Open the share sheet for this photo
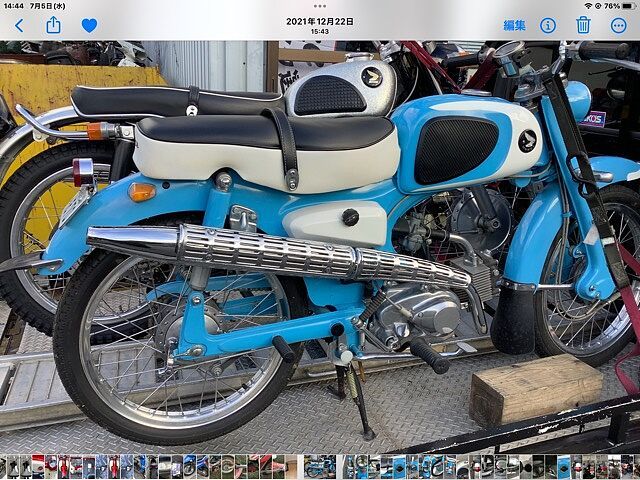This screenshot has height=480, width=640. (53, 25)
